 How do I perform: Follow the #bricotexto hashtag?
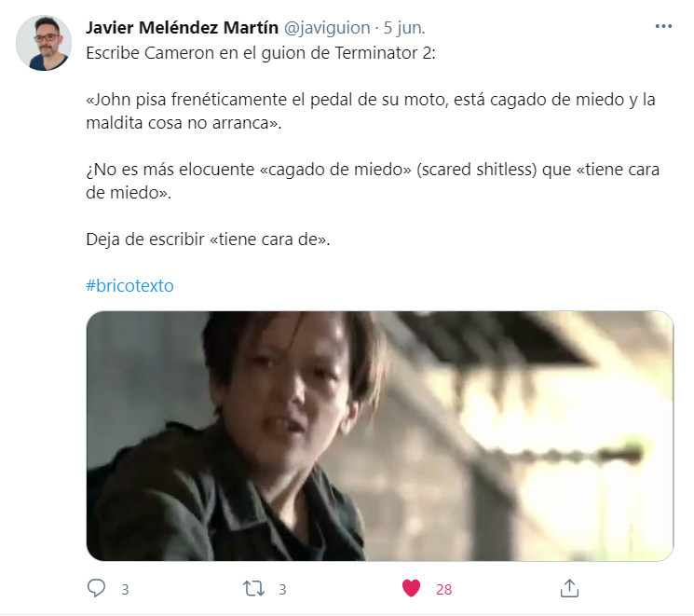(x=129, y=286)
